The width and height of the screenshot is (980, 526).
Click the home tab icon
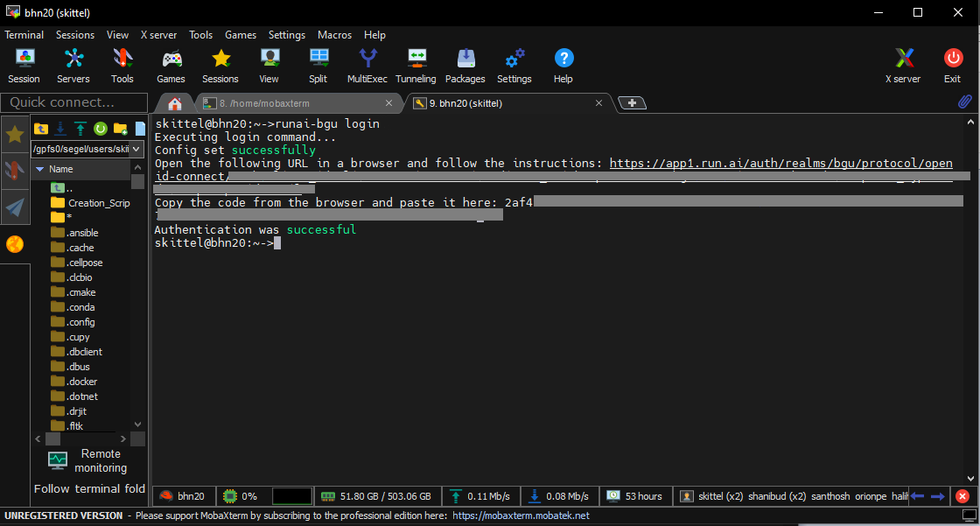pyautogui.click(x=175, y=103)
